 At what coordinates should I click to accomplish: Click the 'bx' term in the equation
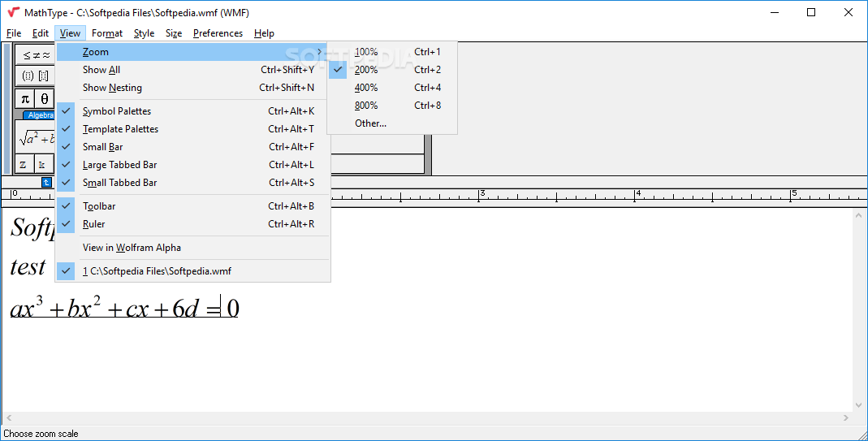pos(79,309)
